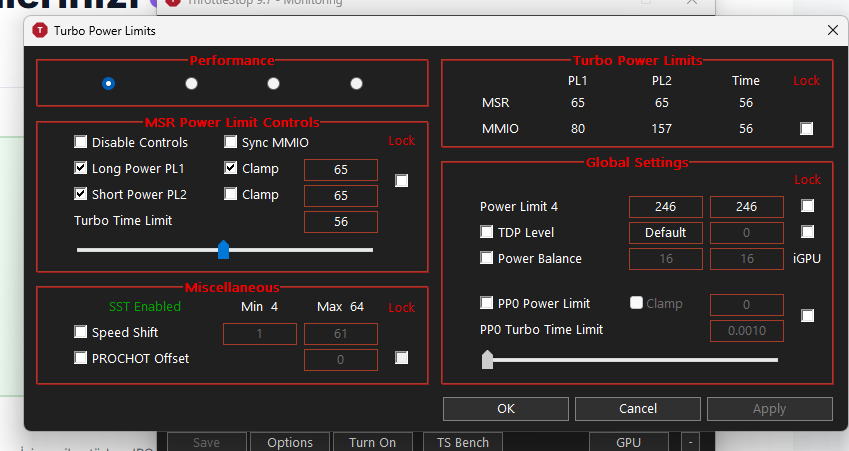Viewport: 849px width, 451px height.
Task: Click the MMIO PL2 value 157
Action: [x=662, y=129]
